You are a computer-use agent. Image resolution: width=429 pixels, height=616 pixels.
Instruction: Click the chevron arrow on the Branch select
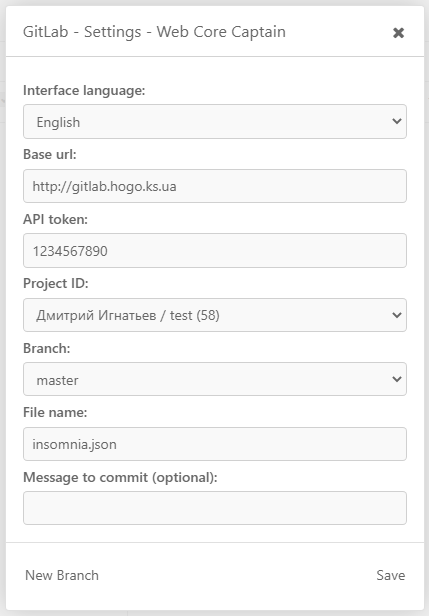point(397,379)
